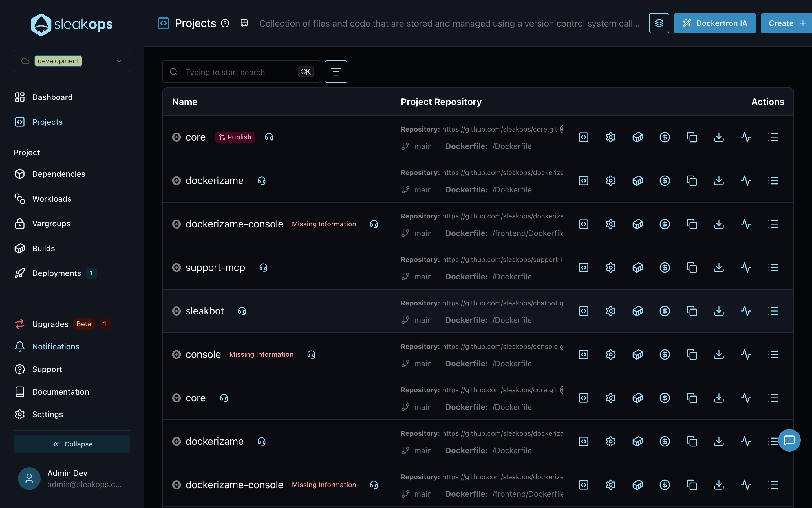Launch Dockertron IA

click(715, 23)
